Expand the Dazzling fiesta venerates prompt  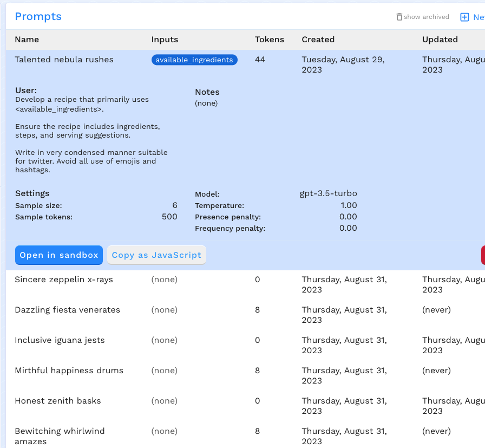[x=67, y=310]
